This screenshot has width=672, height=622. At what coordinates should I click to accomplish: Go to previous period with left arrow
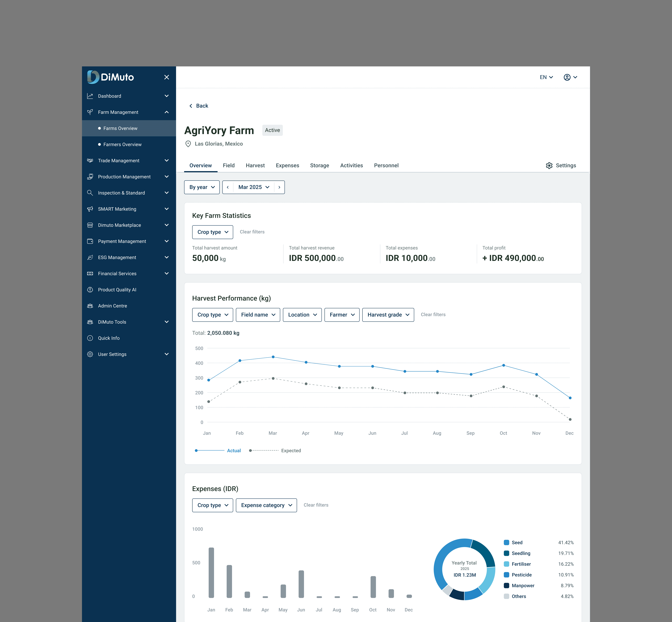(x=228, y=187)
